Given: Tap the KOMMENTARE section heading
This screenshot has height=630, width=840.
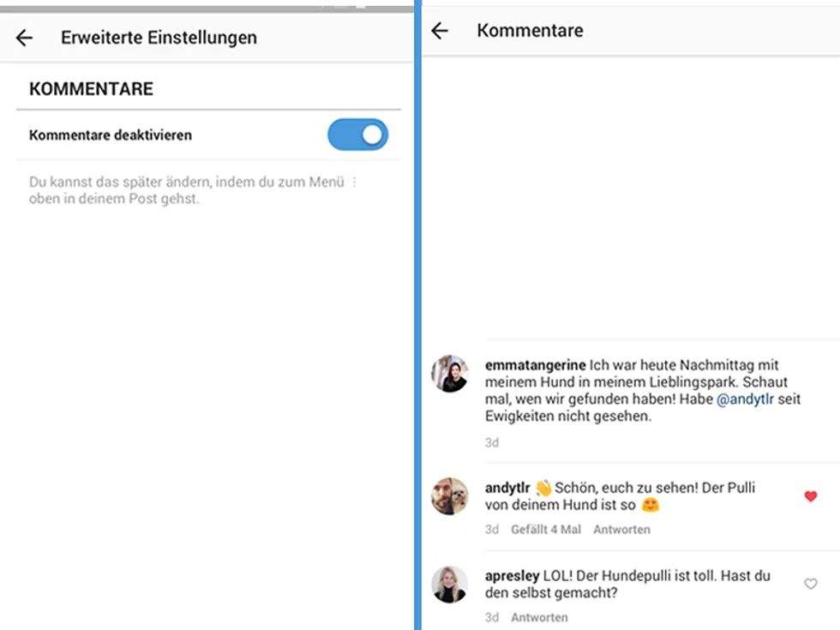Looking at the screenshot, I should (x=91, y=89).
